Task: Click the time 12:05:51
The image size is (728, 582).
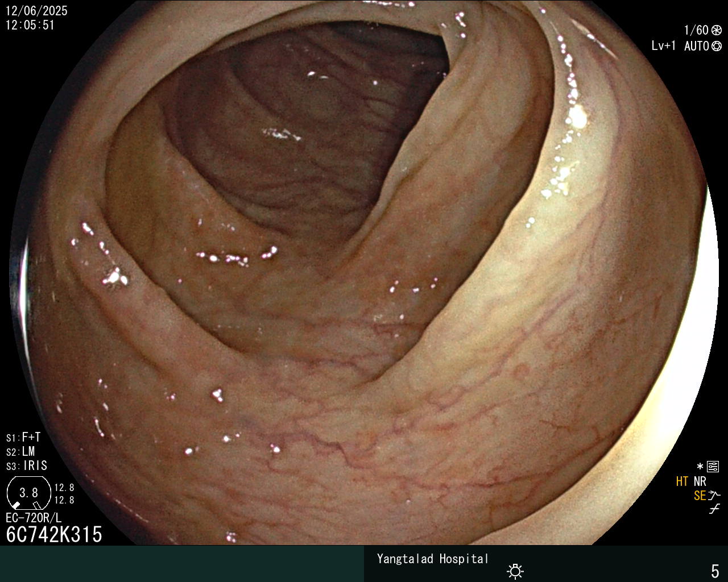Action: [x=30, y=25]
